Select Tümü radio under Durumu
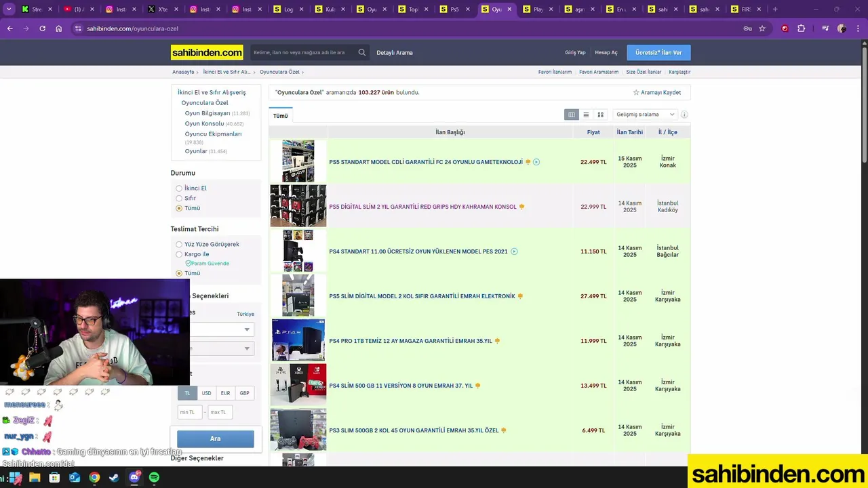Image resolution: width=868 pixels, height=488 pixels. point(179,208)
